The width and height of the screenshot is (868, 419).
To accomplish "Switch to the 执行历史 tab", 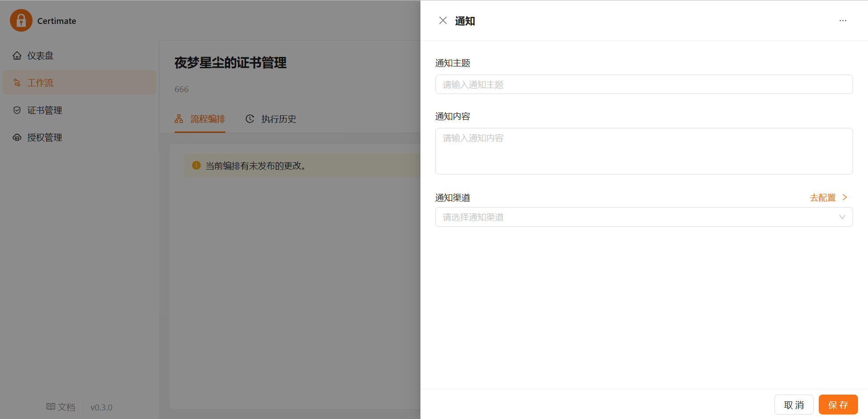I will 271,119.
